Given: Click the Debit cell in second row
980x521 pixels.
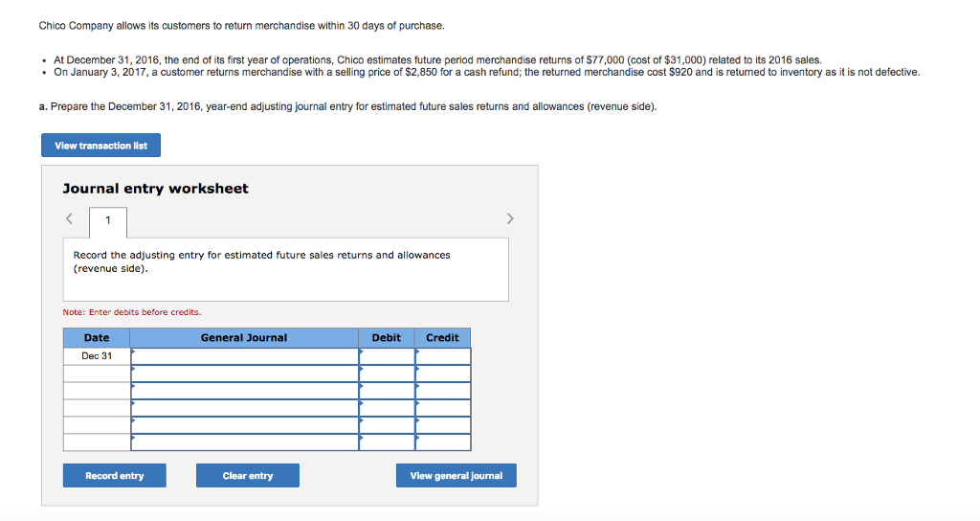Looking at the screenshot, I should (x=387, y=374).
